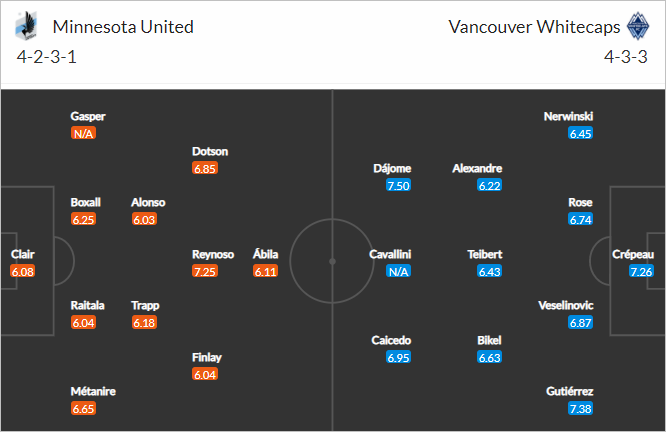Select the 4-2-3-1 formation label
This screenshot has width=666, height=432.
pos(47,56)
